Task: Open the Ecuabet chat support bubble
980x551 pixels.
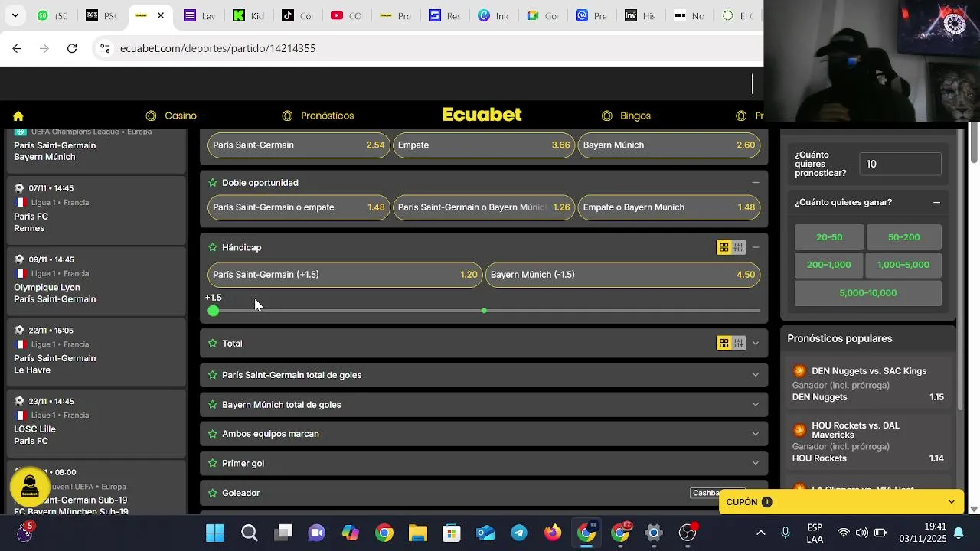Action: (x=30, y=487)
